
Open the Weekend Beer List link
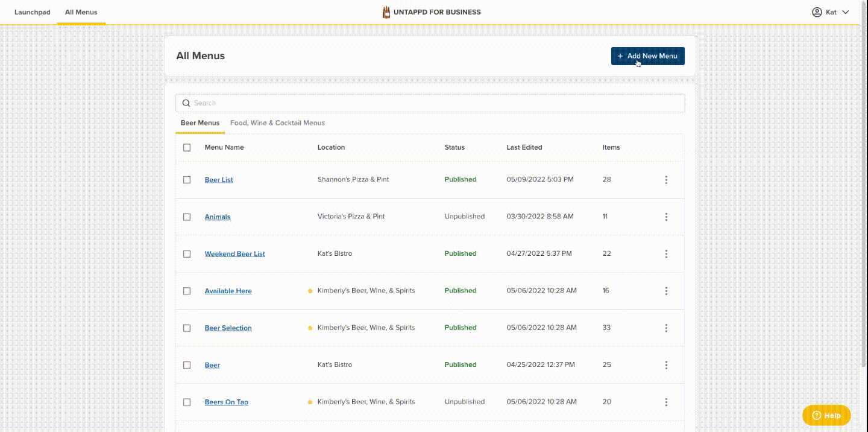pyautogui.click(x=235, y=254)
